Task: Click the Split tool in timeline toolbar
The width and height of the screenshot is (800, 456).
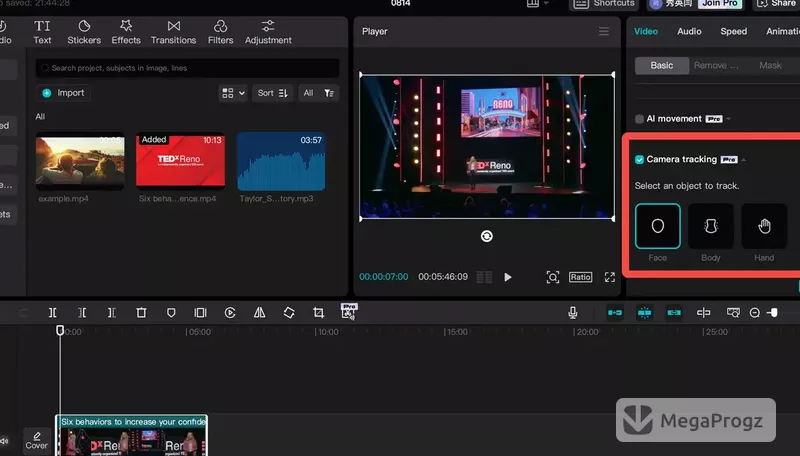Action: click(x=53, y=313)
